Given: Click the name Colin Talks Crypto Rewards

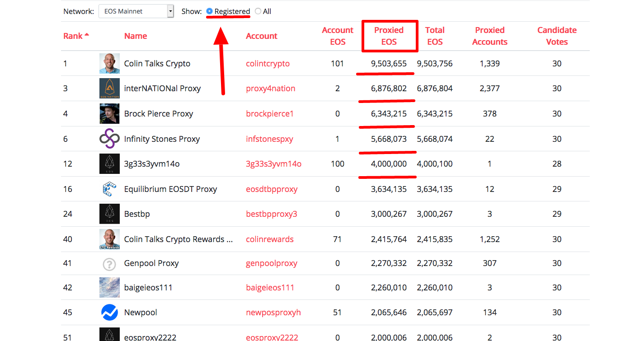Looking at the screenshot, I should (179, 239).
